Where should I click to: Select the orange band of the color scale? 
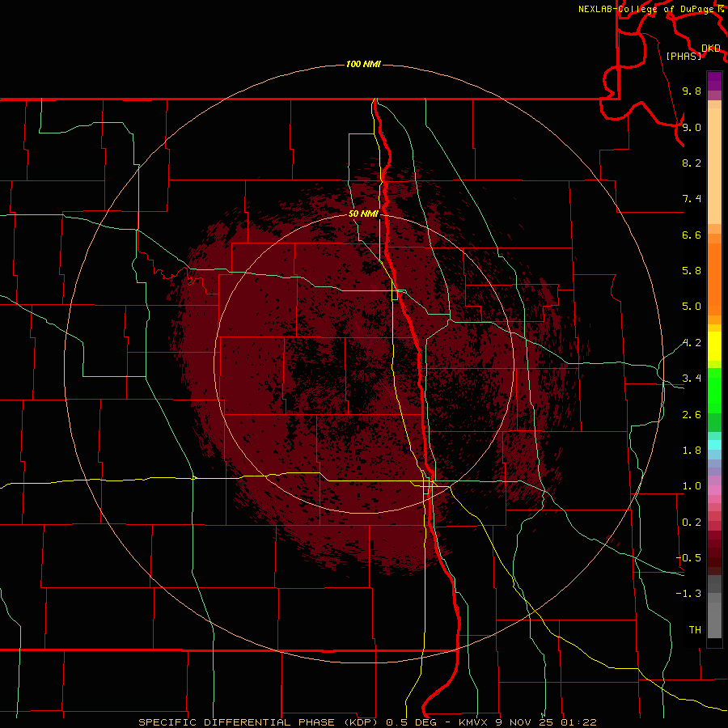pyautogui.click(x=714, y=279)
